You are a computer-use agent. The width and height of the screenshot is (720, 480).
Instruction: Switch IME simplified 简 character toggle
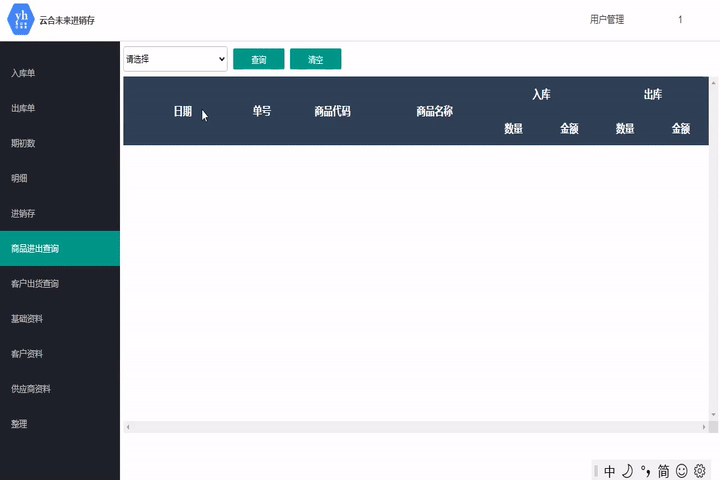tap(663, 471)
